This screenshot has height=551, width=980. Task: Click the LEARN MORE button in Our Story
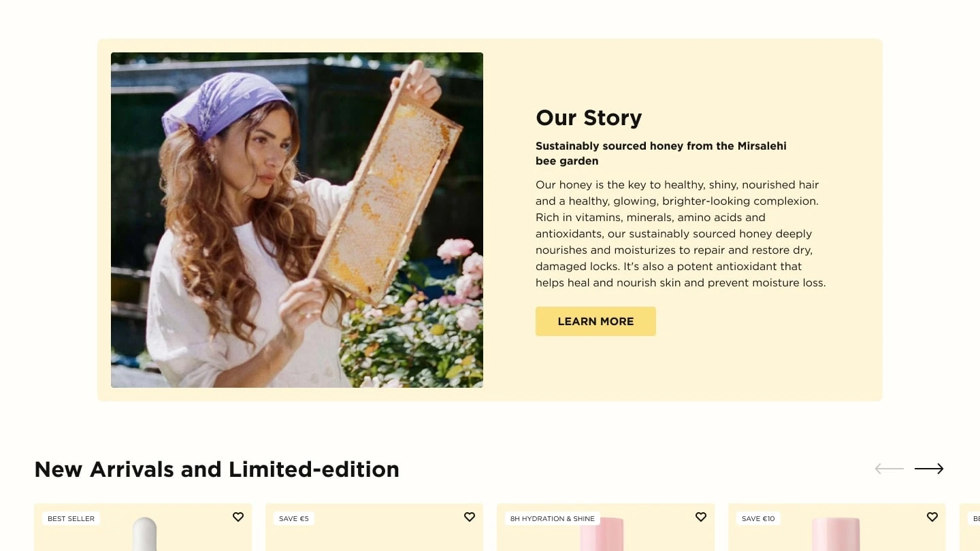(x=595, y=321)
